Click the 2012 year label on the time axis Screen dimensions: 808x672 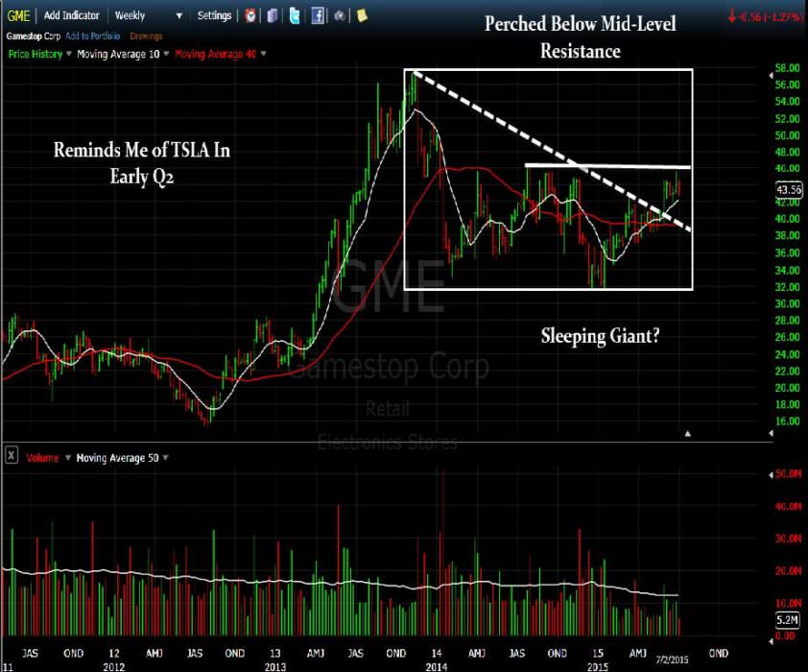(114, 666)
